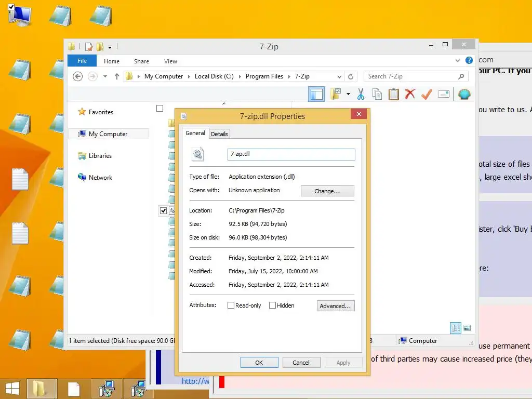The width and height of the screenshot is (532, 399).
Task: Click the Forward navigation arrow
Action: (92, 76)
